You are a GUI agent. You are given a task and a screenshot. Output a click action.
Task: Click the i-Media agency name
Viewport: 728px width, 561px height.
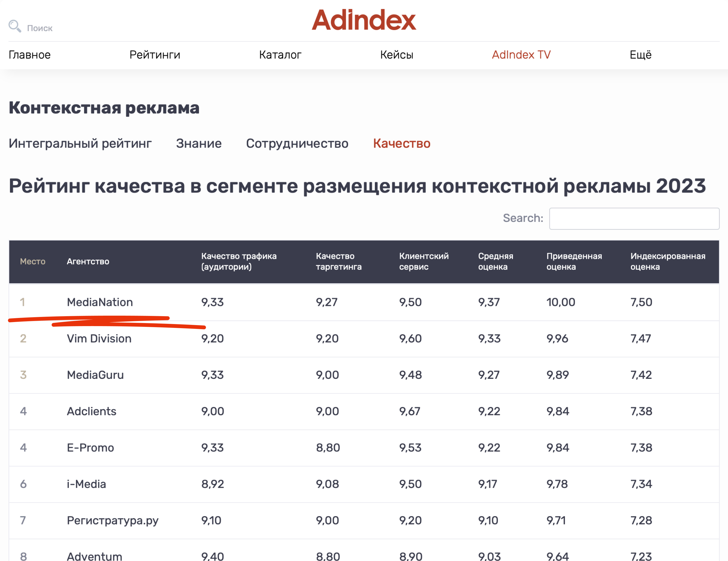[x=86, y=484]
